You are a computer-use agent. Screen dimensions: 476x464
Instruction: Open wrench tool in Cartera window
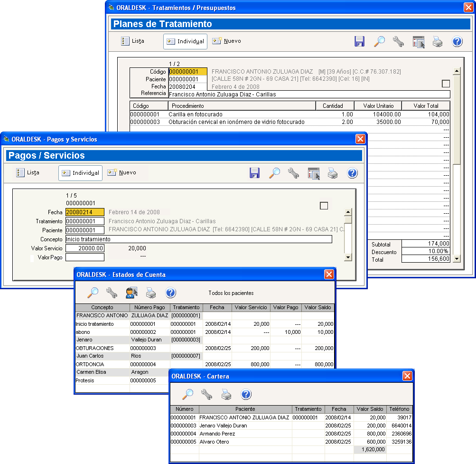[207, 394]
